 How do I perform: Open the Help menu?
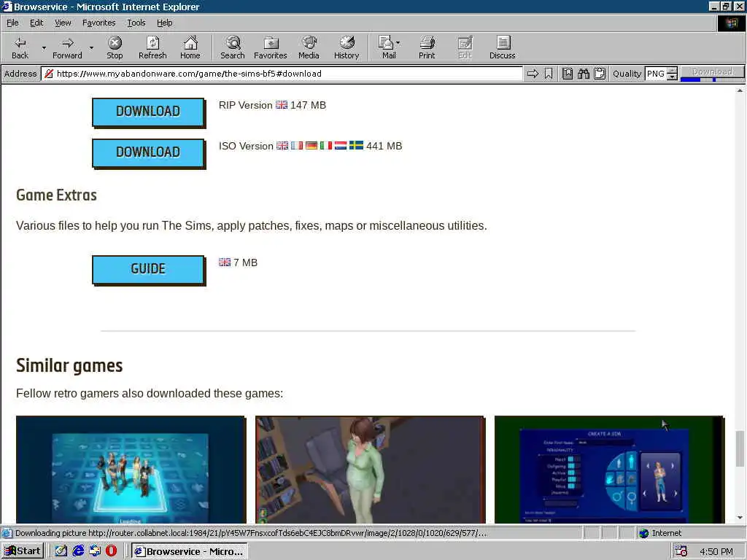coord(164,23)
